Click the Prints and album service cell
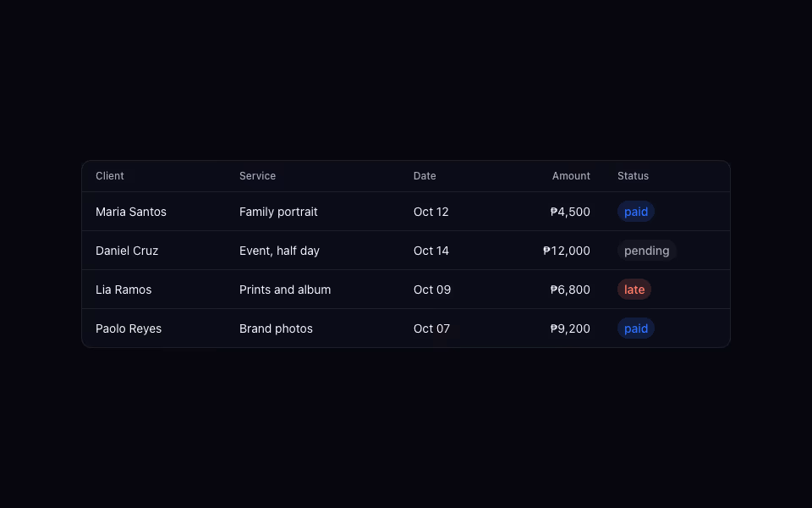812x508 pixels. [x=285, y=290]
